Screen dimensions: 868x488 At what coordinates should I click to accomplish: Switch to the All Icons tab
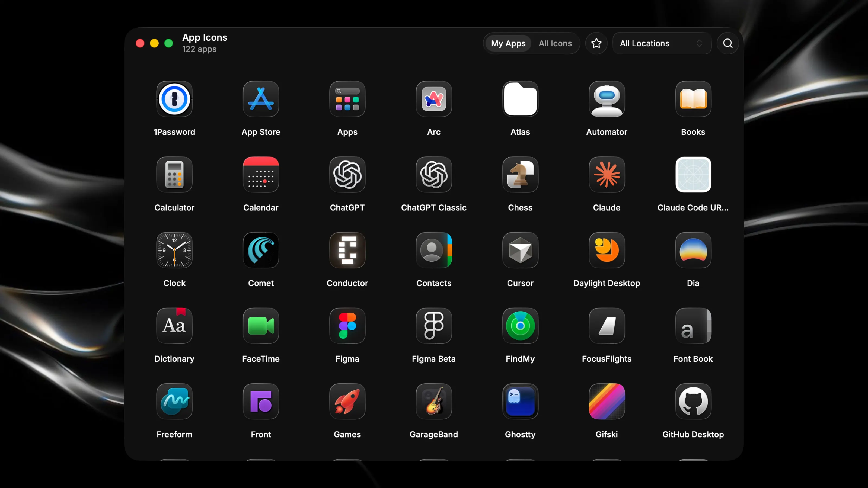555,43
